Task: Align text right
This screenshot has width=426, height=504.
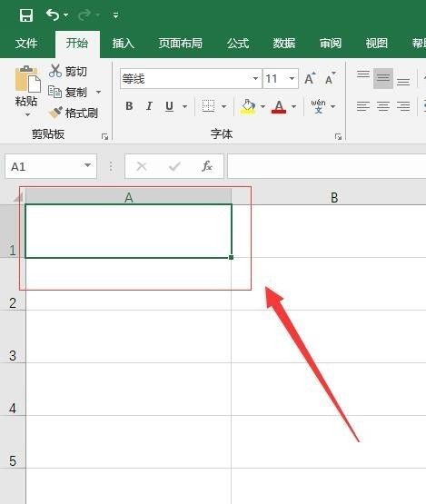Action: (403, 106)
